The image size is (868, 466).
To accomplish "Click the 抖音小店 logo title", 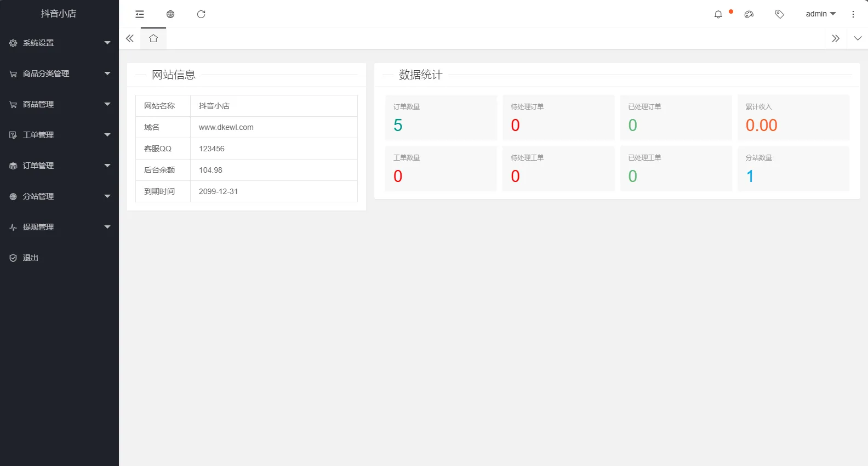I will (59, 14).
